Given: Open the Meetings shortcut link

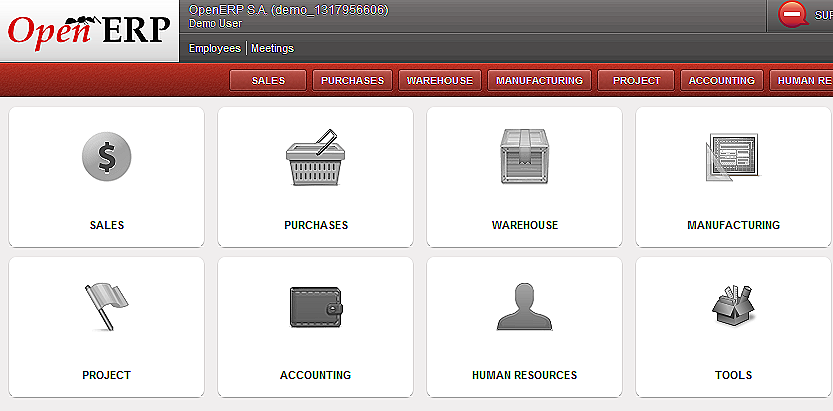Looking at the screenshot, I should [273, 48].
